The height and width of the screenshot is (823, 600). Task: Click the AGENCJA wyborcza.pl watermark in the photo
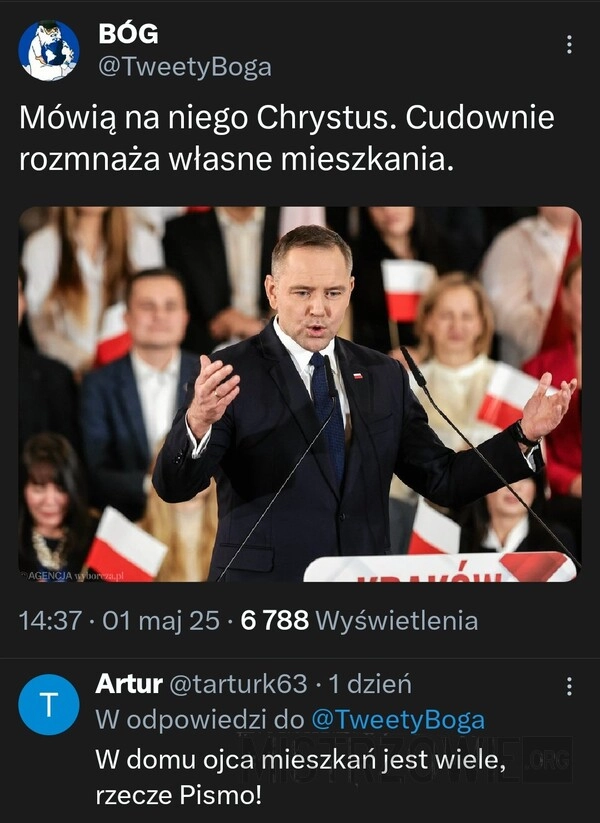(x=72, y=576)
